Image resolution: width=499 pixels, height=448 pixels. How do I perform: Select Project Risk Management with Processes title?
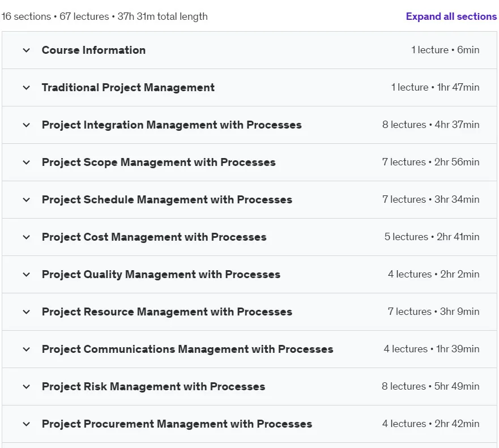(x=153, y=387)
